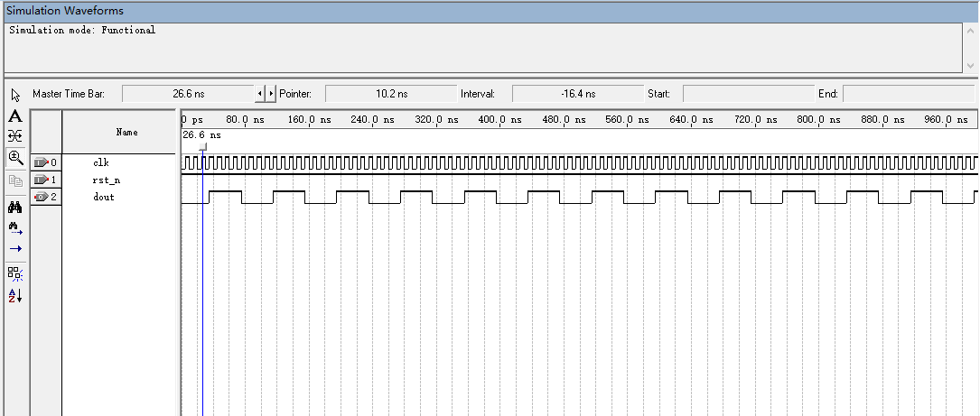Click the 560.0 ns ruler label
The width and height of the screenshot is (980, 416).
[x=627, y=119]
